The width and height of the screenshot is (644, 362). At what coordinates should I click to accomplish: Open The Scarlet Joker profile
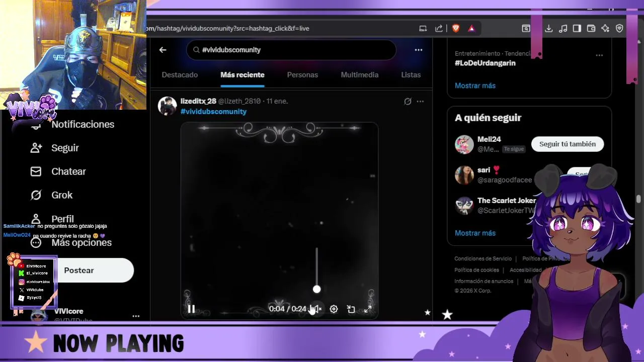point(506,201)
